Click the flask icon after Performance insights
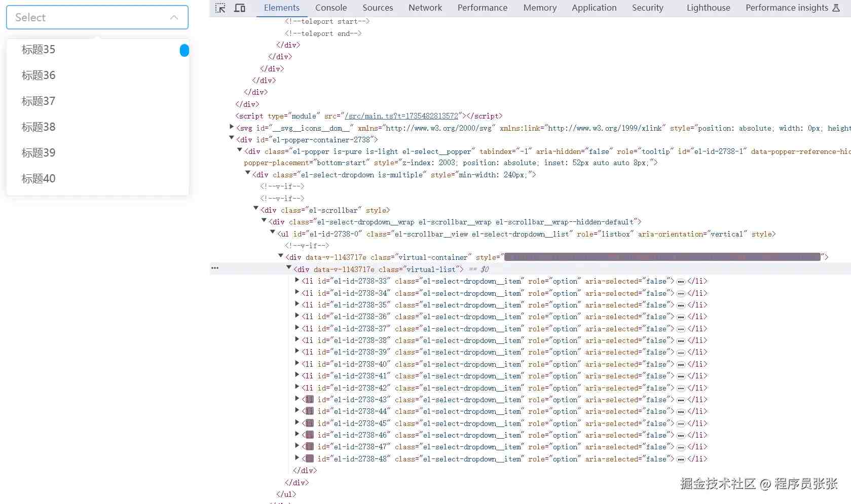The image size is (851, 504). tap(836, 8)
